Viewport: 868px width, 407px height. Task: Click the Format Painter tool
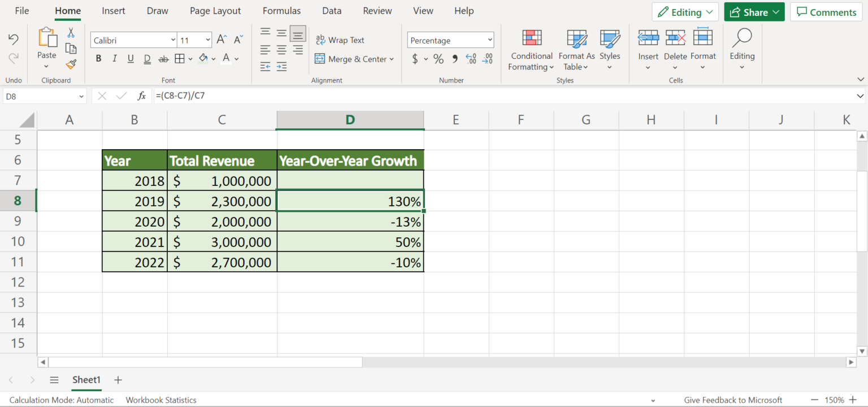[x=71, y=64]
